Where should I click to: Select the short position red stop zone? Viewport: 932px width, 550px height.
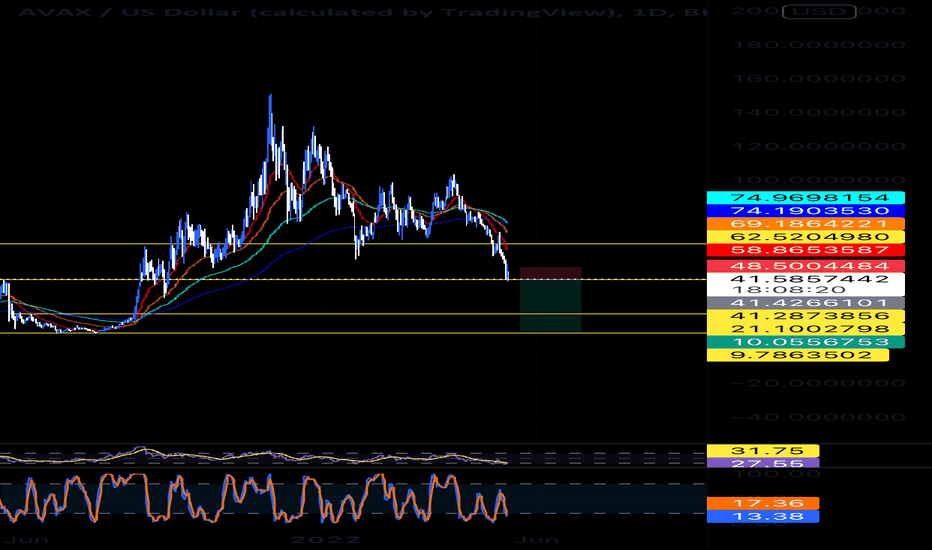pyautogui.click(x=550, y=274)
